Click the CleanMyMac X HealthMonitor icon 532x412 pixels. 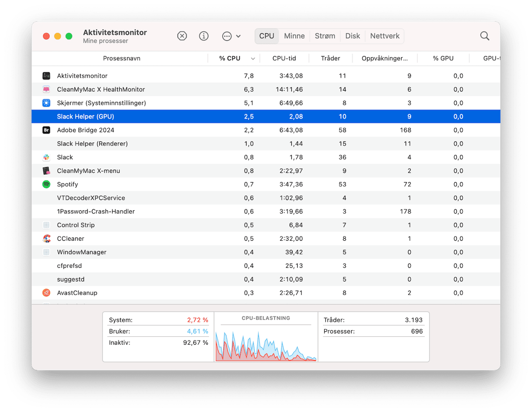coord(46,89)
